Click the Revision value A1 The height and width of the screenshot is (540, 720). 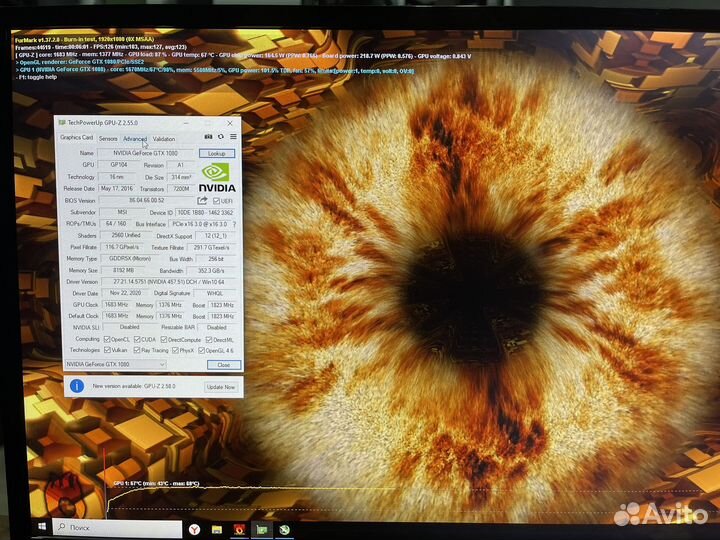tap(180, 165)
